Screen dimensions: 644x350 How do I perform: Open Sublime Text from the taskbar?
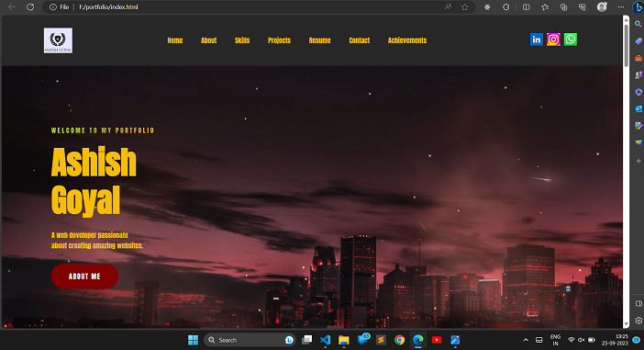tap(381, 340)
